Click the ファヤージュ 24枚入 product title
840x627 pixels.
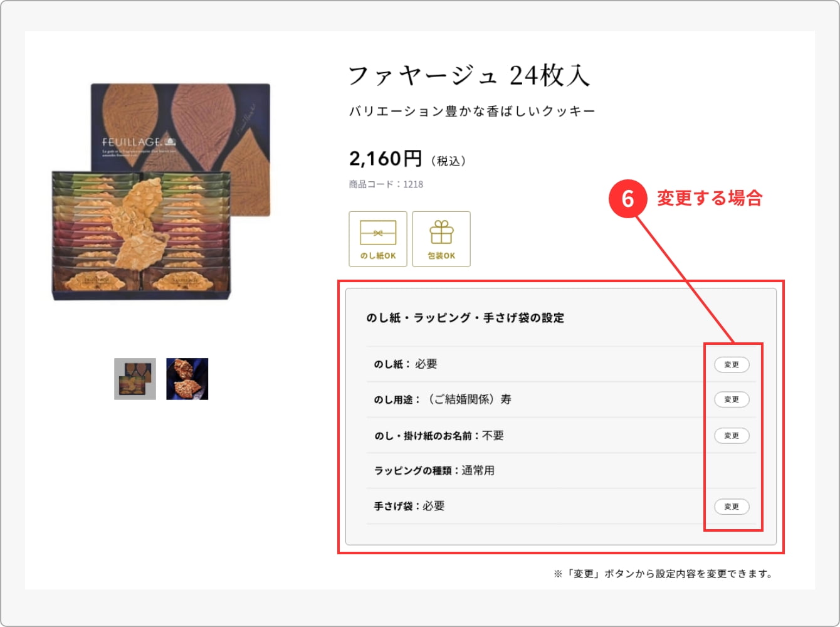[469, 76]
